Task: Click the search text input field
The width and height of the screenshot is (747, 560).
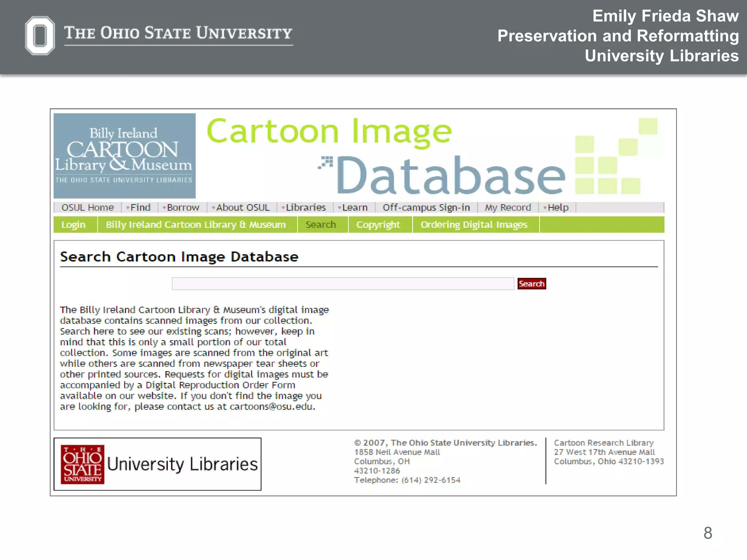Action: click(x=343, y=284)
